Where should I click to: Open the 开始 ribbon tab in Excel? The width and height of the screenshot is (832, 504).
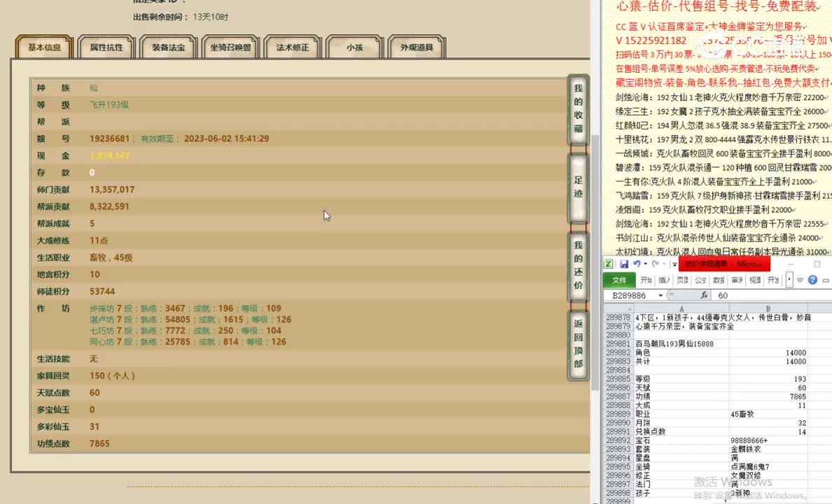[x=648, y=279]
